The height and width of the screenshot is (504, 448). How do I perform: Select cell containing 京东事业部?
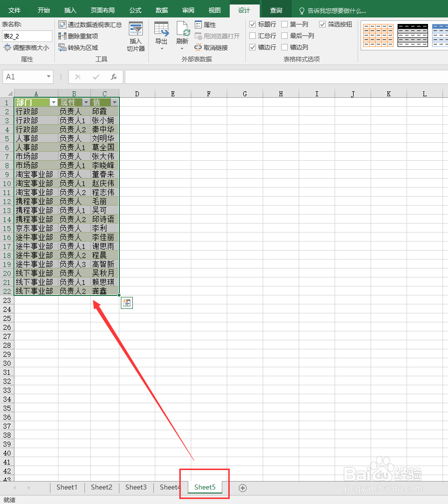coord(36,228)
